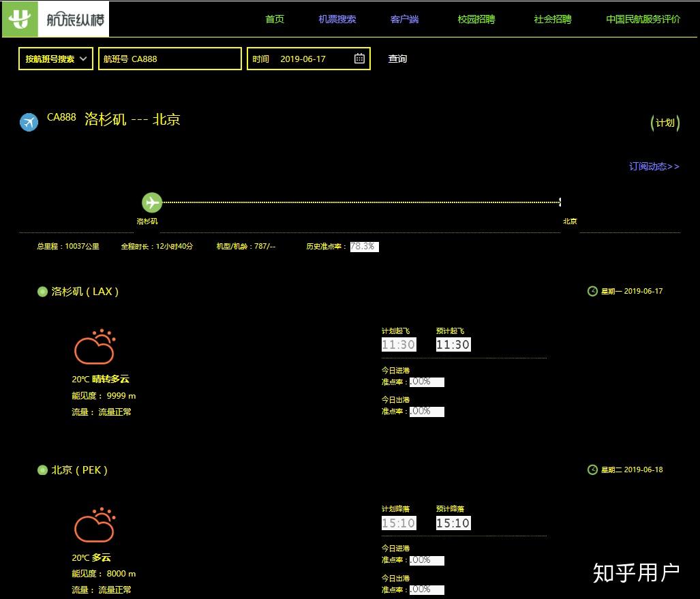The height and width of the screenshot is (599, 700).
Task: Click the 航班号 CA888 input field
Action: (170, 59)
